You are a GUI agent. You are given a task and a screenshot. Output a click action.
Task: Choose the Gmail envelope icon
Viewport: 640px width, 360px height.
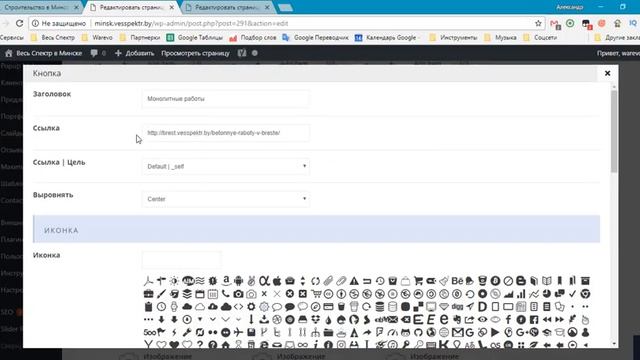coord(458,332)
